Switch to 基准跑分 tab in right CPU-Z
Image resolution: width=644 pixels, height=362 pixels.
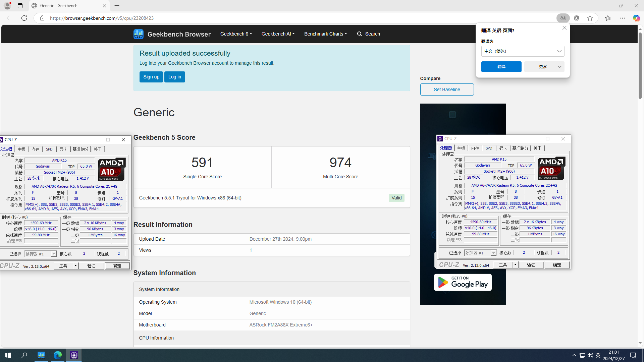pyautogui.click(x=520, y=148)
